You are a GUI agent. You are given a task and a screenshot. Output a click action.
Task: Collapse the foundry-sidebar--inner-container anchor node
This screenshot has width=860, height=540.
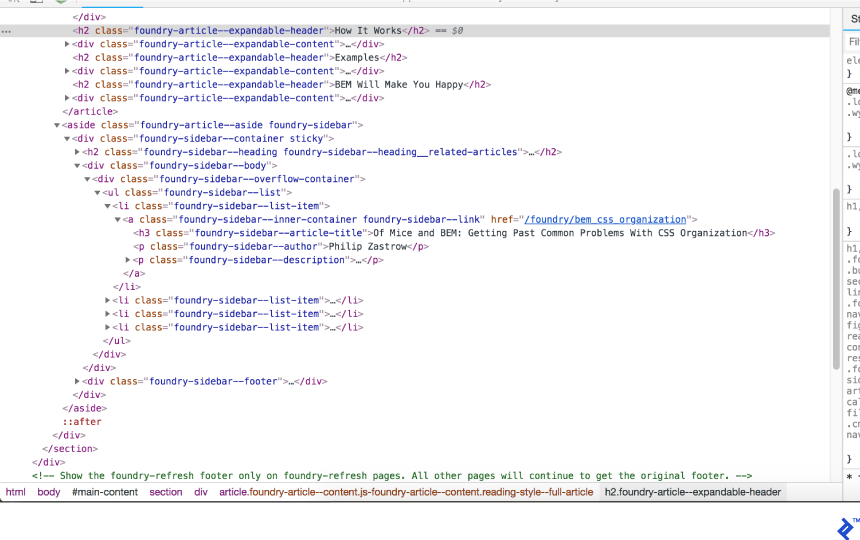(117, 219)
